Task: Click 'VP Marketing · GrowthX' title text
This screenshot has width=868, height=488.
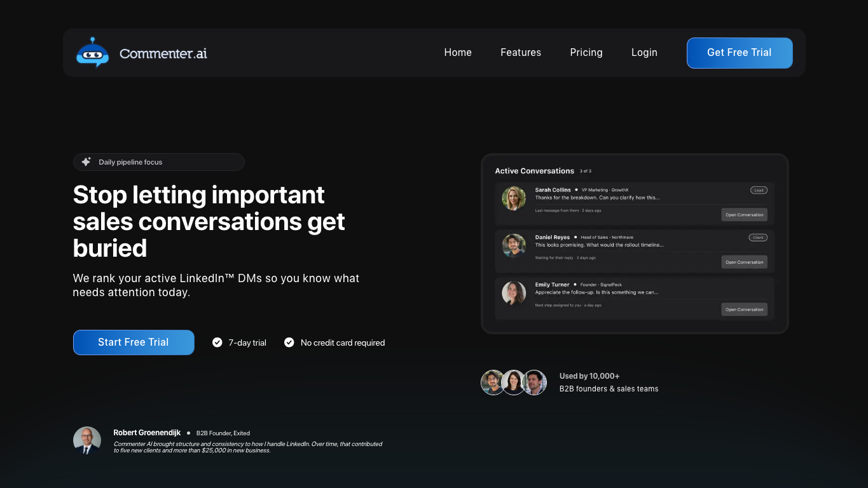Action: [605, 190]
